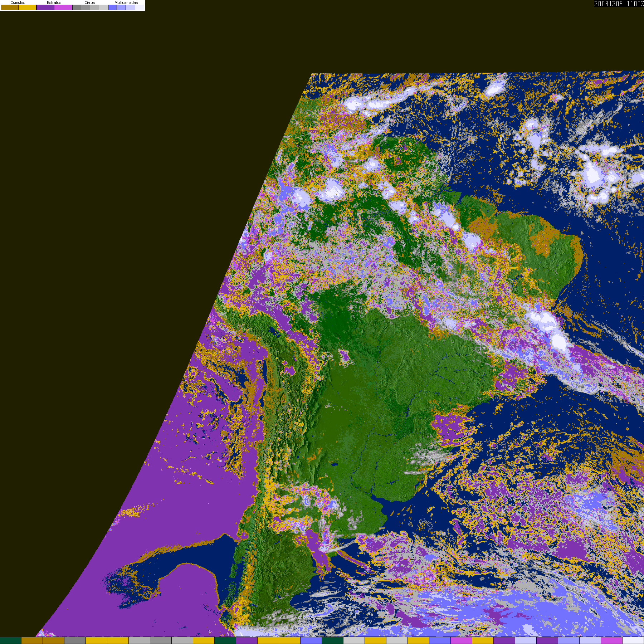Pick the yellow Cúmulos legend swatch

pos(27,7)
